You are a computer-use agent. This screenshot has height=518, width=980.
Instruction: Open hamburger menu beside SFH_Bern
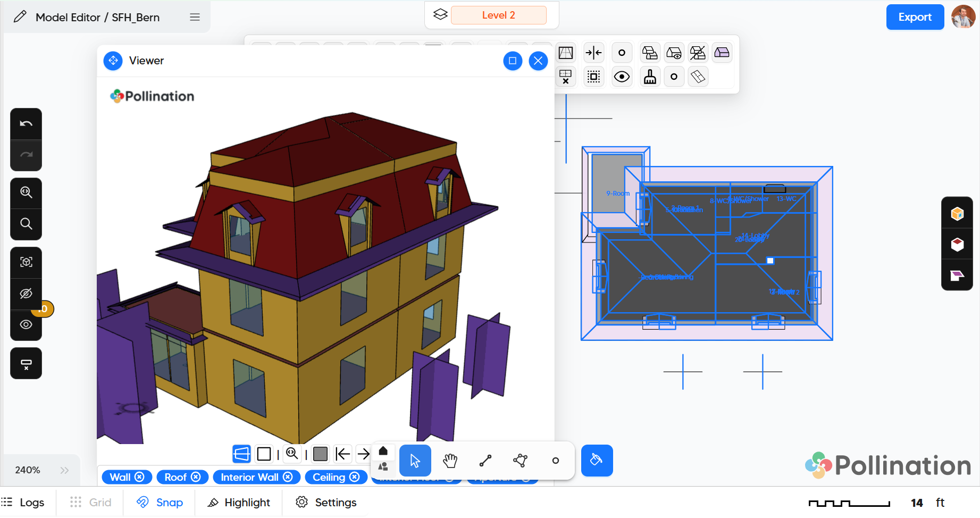[195, 18]
